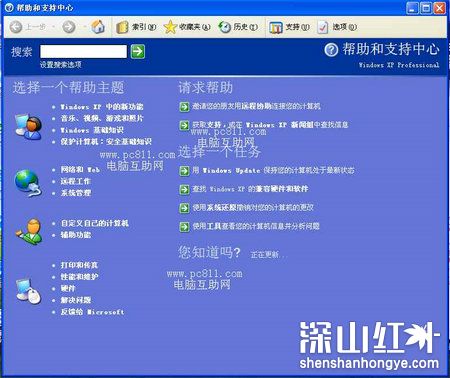450x378 pixels.
Task: Click 邀请您的朋友用远程协助 link text
Action: click(256, 106)
